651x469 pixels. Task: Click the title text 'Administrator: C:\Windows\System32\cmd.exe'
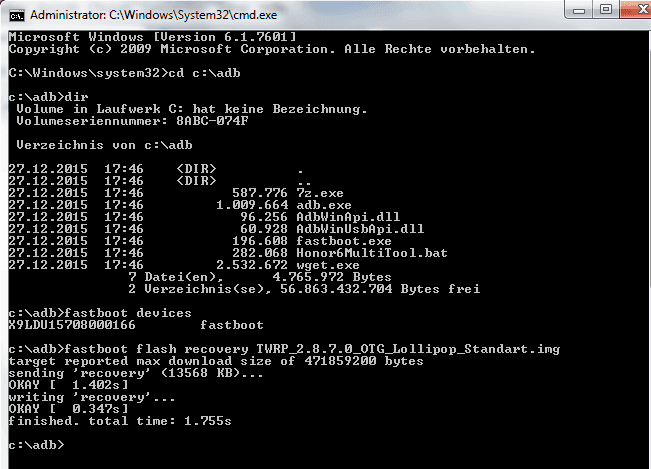[x=154, y=15]
